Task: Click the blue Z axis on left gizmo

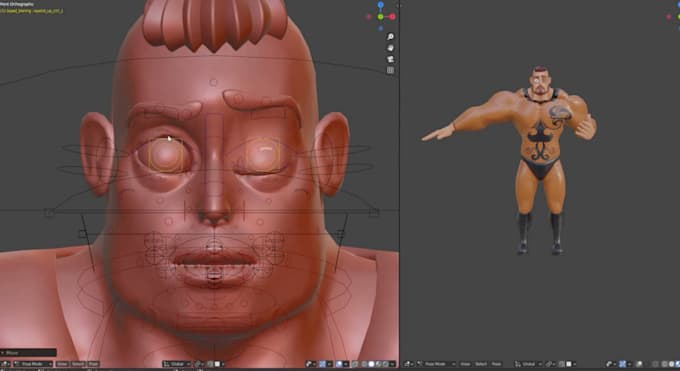Action: point(380,5)
